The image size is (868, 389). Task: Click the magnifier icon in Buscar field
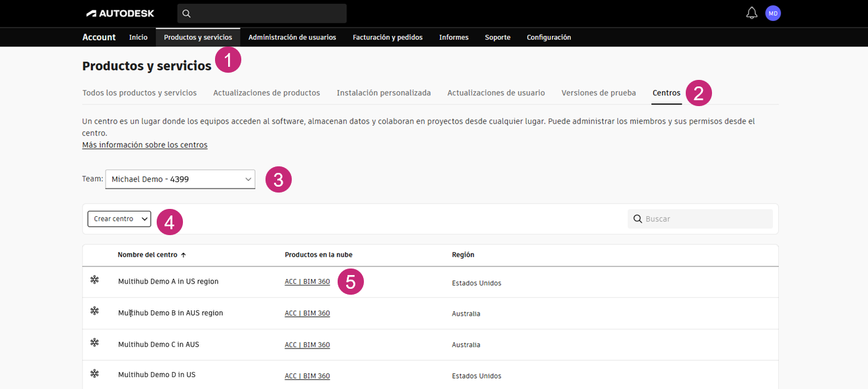637,219
